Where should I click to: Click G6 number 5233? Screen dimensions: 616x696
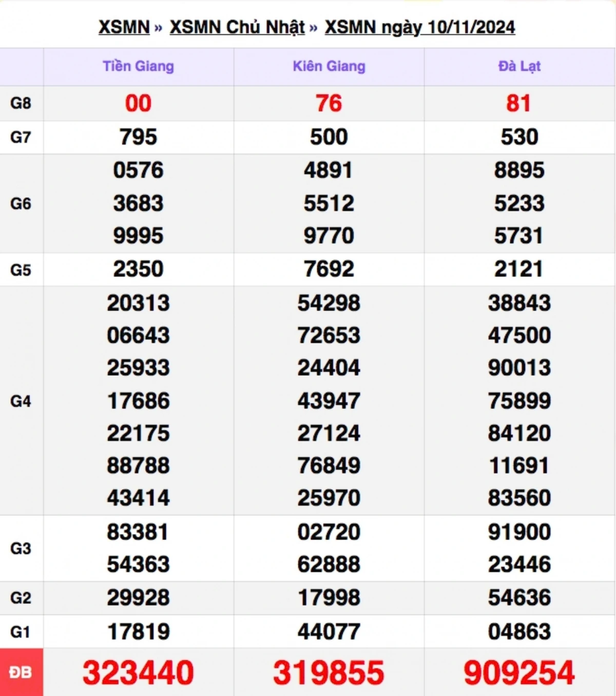click(x=519, y=203)
